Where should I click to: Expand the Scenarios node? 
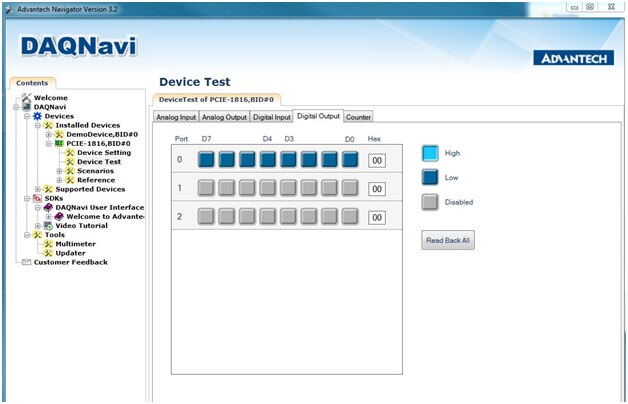point(59,171)
